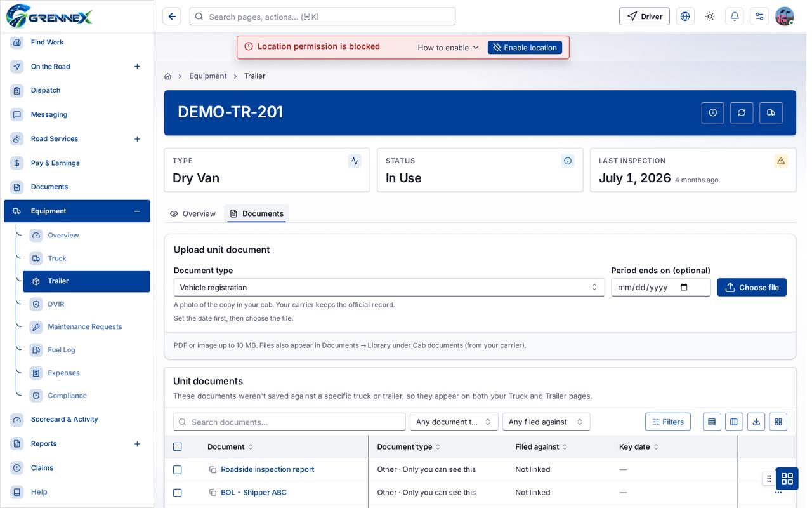Open the user avatar menu
The image size is (812, 508).
(x=785, y=17)
